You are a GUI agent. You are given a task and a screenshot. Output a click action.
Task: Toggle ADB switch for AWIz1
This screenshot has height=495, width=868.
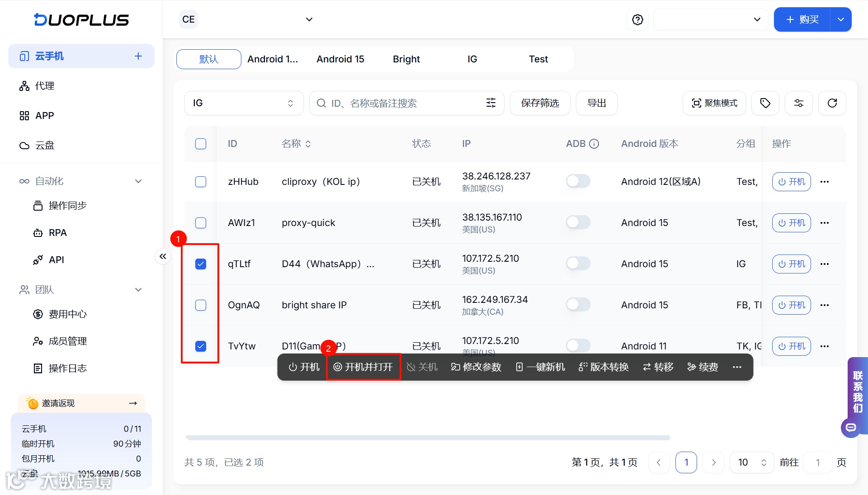click(x=578, y=222)
